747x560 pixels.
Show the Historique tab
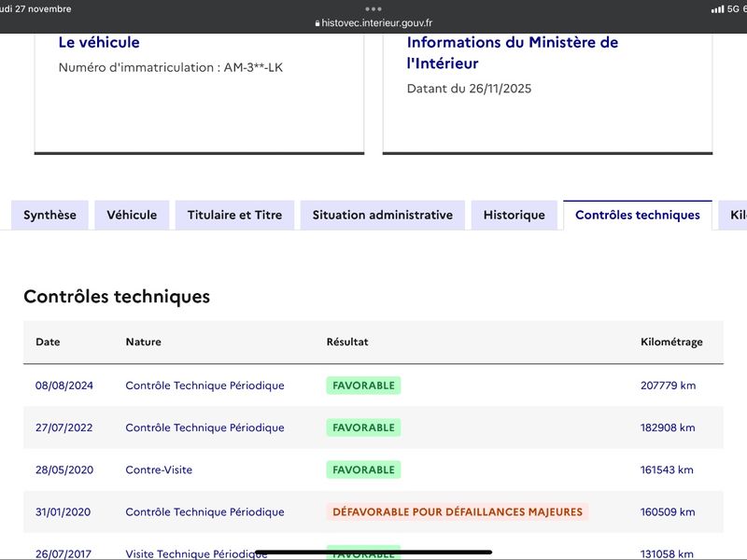click(514, 215)
